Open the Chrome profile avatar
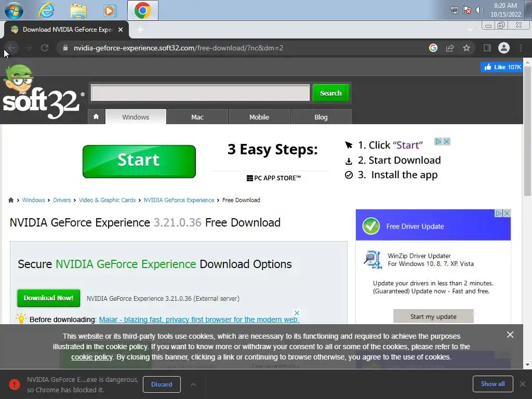Viewport: 532px width, 399px height. tap(504, 48)
